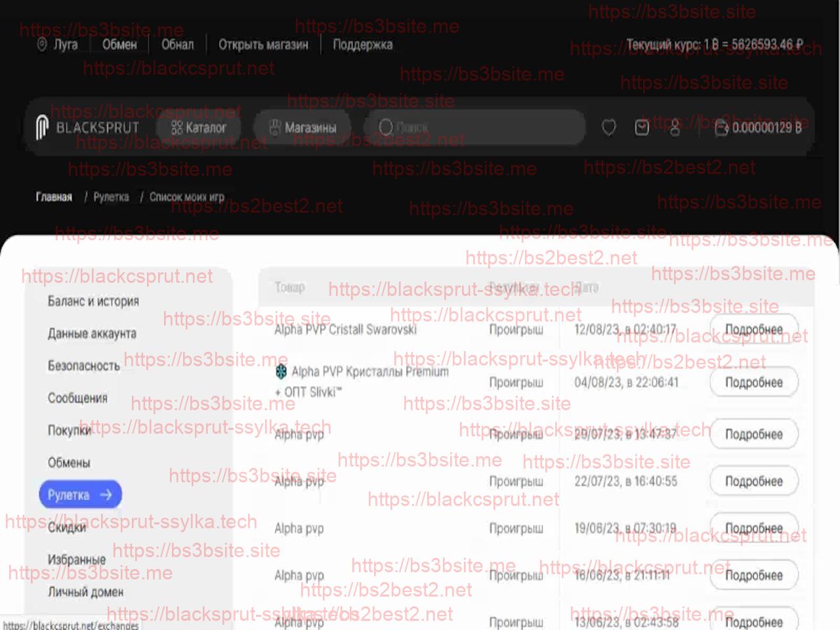The height and width of the screenshot is (630, 840).
Task: Open the Магазины menu button
Action: 303,127
